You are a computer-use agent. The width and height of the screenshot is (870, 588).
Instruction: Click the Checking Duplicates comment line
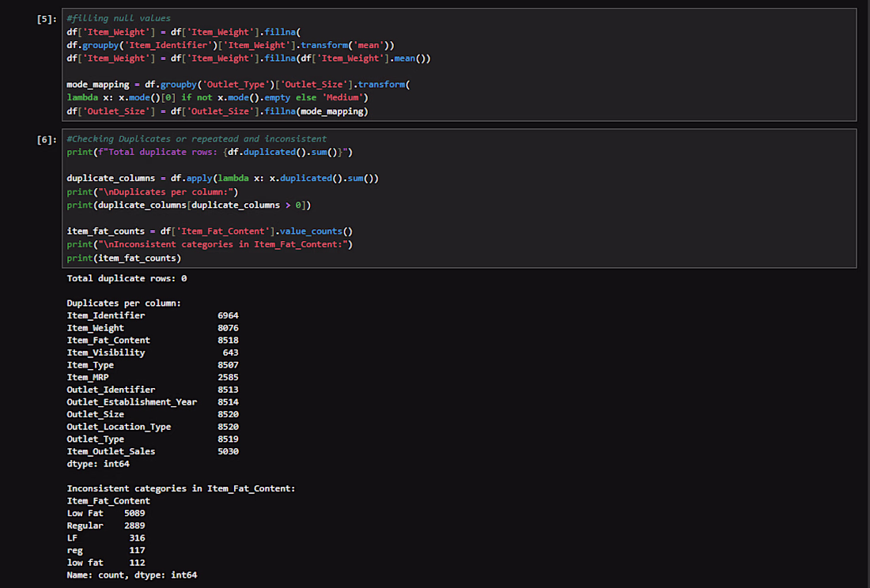pyautogui.click(x=197, y=138)
